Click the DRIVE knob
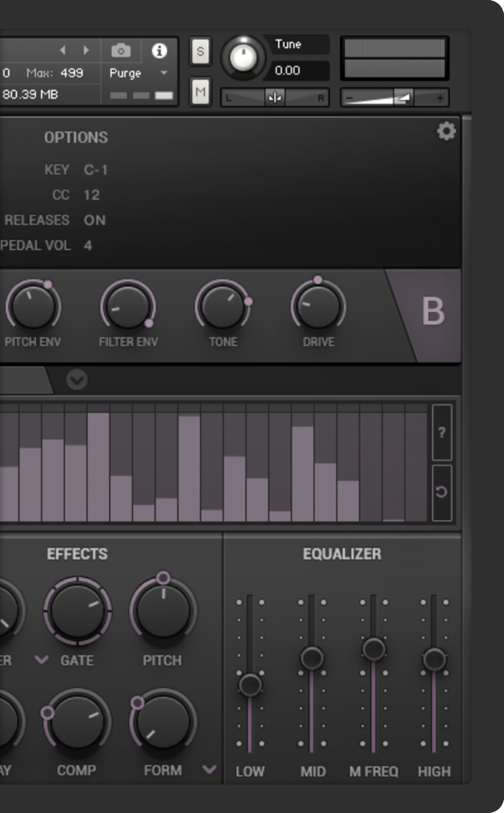Screen dimensions: 504x813 (318, 307)
